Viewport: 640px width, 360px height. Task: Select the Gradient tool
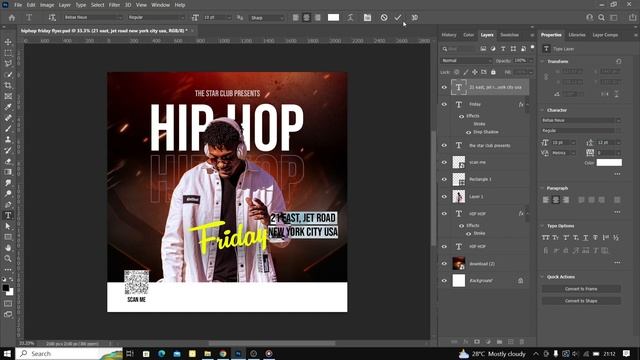point(8,172)
